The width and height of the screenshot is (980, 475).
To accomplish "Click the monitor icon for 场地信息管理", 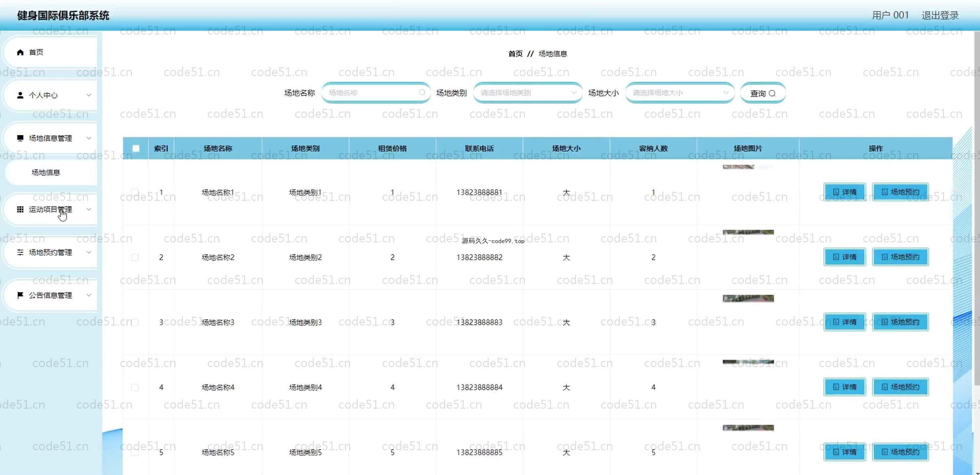I will coord(20,138).
